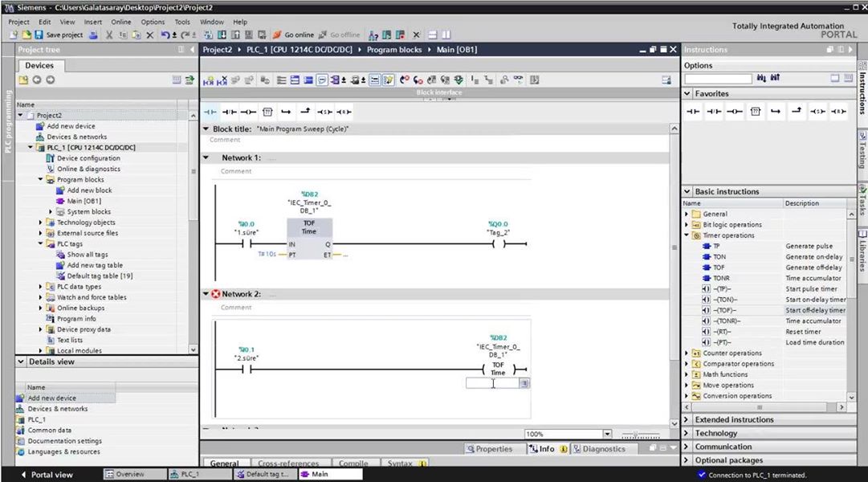Select Default tag table [19]
868x482 pixels.
100,276
